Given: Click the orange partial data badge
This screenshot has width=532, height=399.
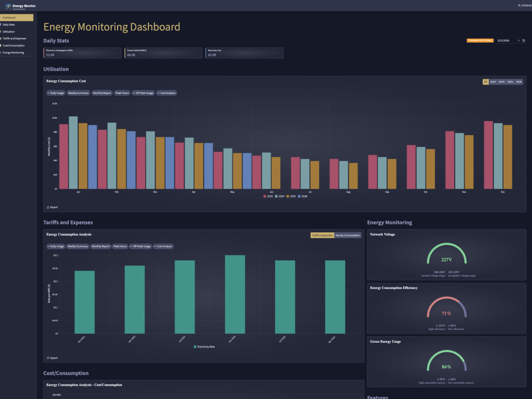Looking at the screenshot, I should pyautogui.click(x=480, y=41).
